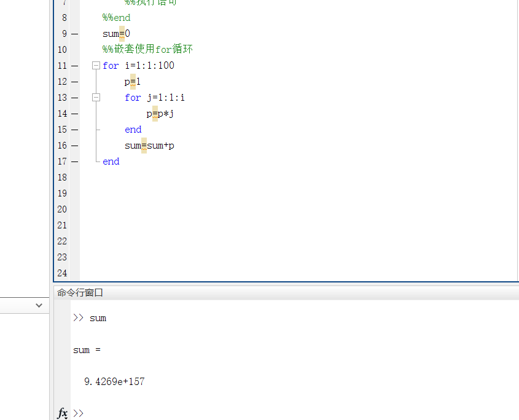Click the result 9.4269e+157 in command window

pyautogui.click(x=114, y=381)
